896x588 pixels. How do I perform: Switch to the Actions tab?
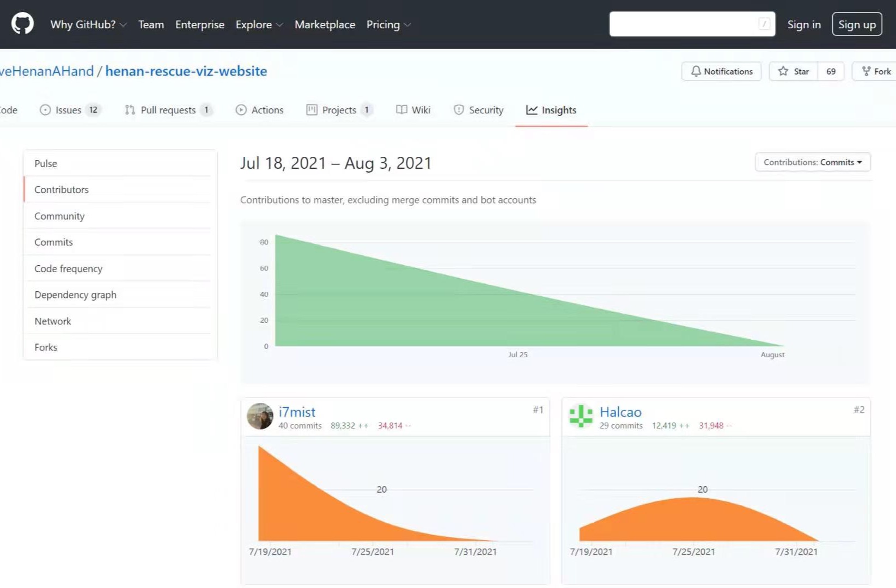pos(260,110)
